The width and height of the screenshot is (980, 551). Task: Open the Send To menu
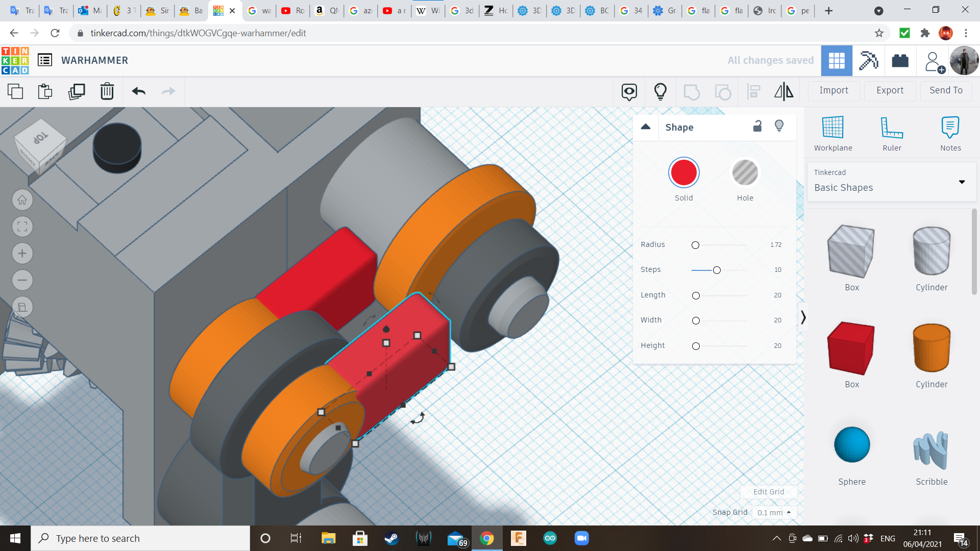[945, 90]
